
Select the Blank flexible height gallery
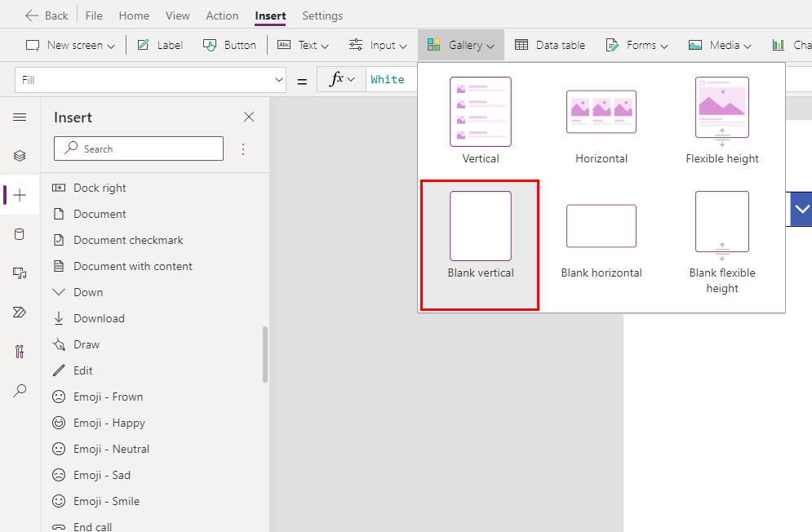722,242
